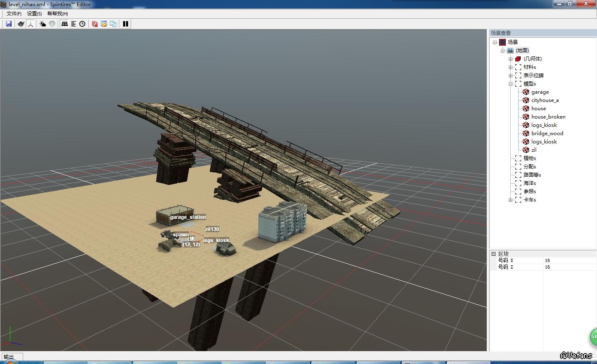Click the garage_station label in the 3D viewport
597x364 pixels.
[x=188, y=217]
